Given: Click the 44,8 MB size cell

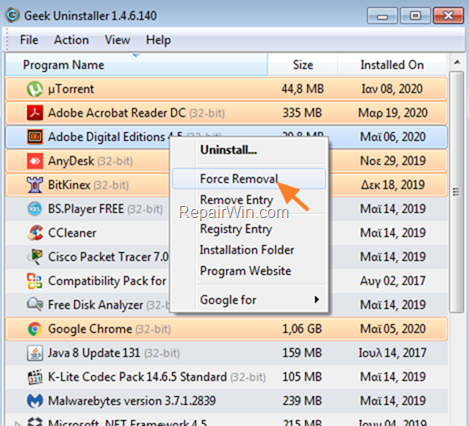Looking at the screenshot, I should coord(303,89).
